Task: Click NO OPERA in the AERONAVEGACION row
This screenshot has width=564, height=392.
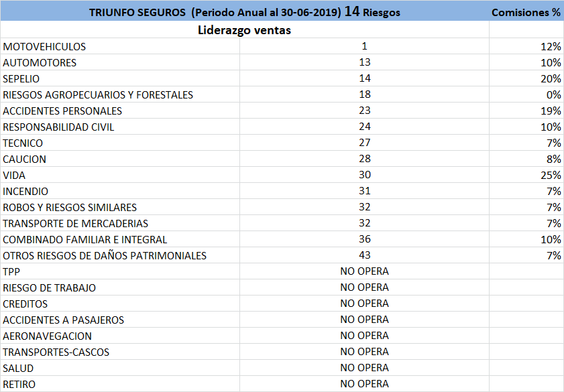Action: (364, 336)
